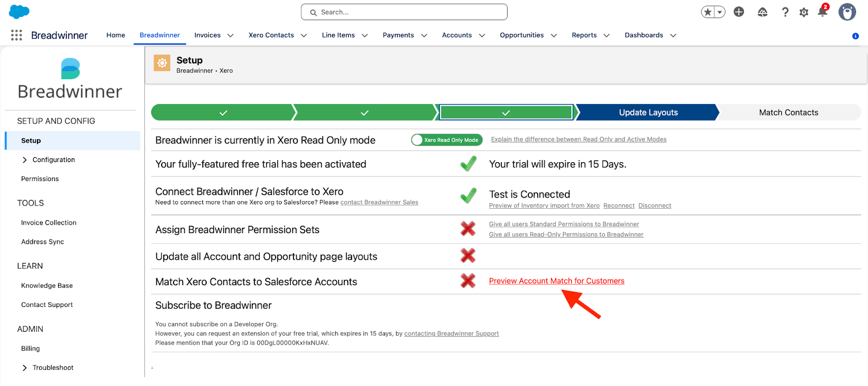Go to the Home tab
This screenshot has width=868, height=386.
(116, 35)
